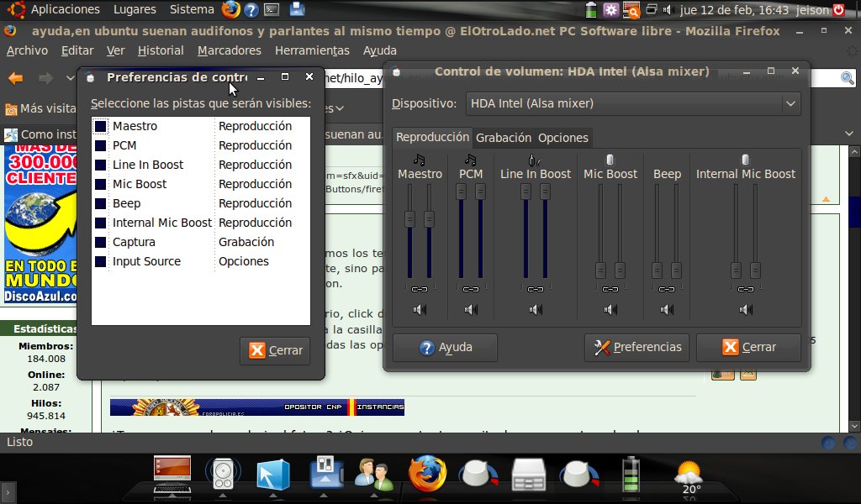The height and width of the screenshot is (504, 861).
Task: Switch to the Reproducción tab
Action: tap(432, 137)
